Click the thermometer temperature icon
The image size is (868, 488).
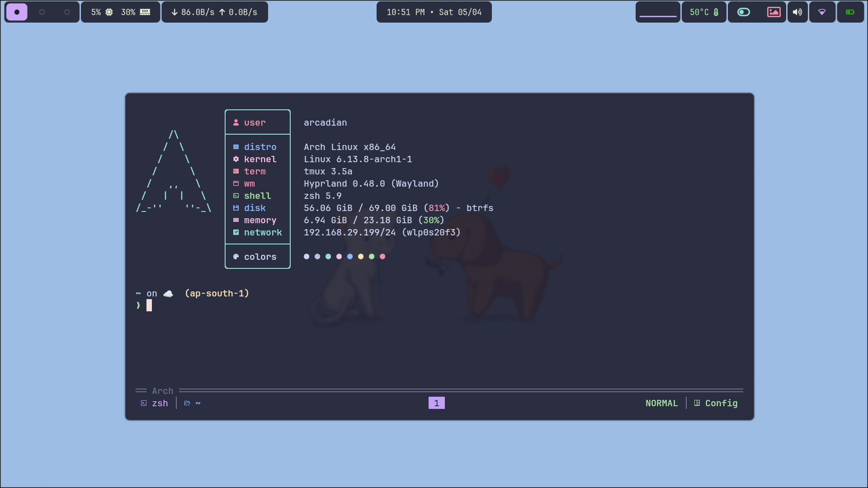pyautogui.click(x=716, y=12)
